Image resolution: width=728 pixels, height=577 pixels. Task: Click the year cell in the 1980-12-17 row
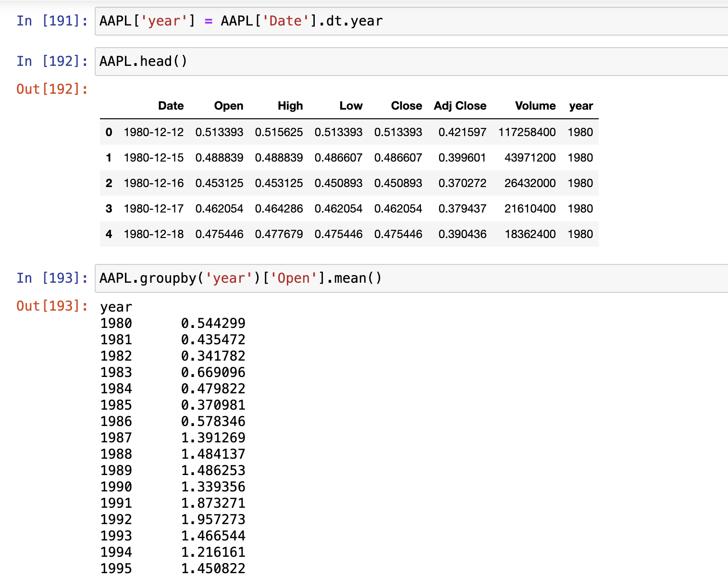point(580,209)
